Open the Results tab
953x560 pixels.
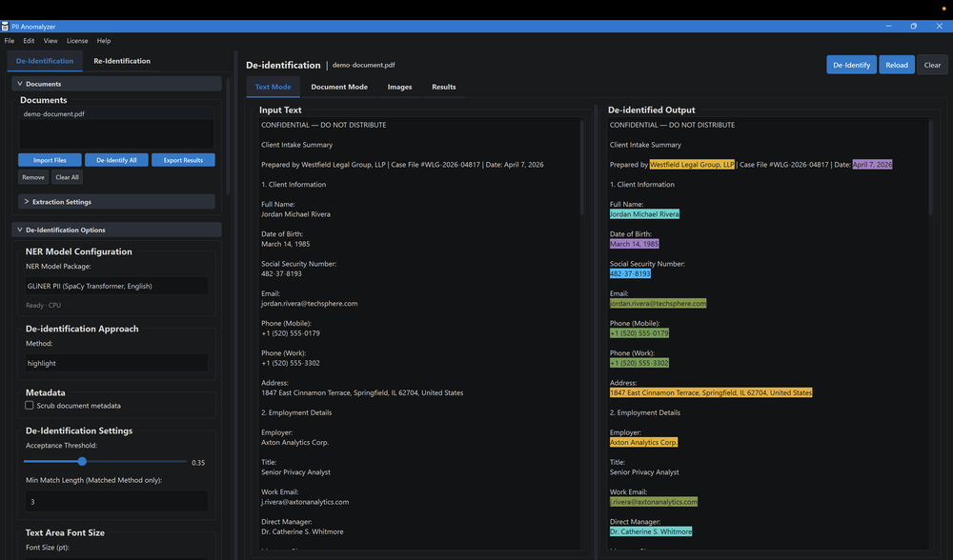click(x=444, y=87)
